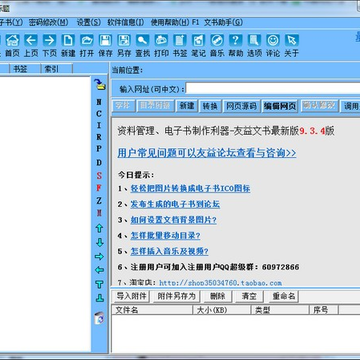Open link about 图片转换成电子书ICO图标

tap(190, 189)
